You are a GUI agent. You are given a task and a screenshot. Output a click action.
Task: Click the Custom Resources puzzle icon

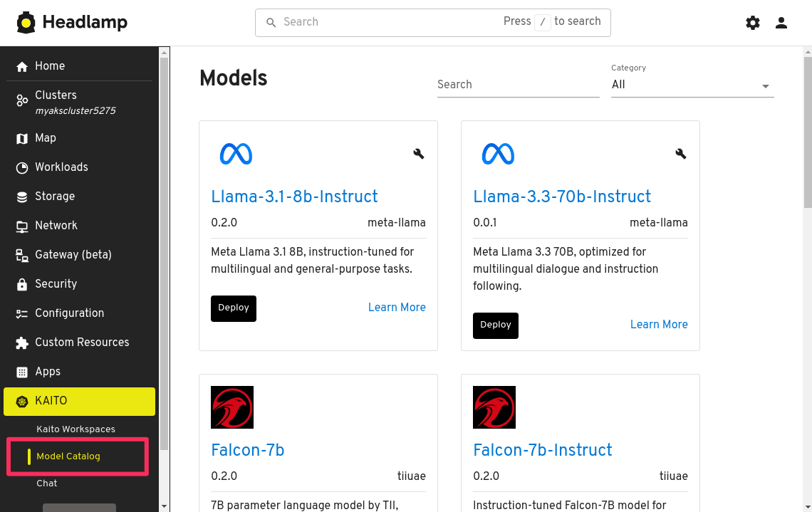22,343
